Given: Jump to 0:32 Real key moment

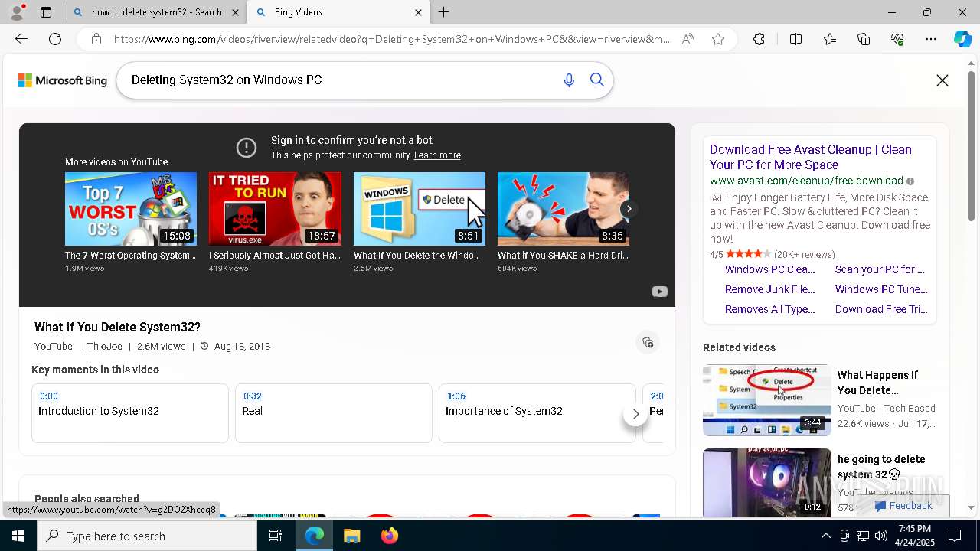Looking at the screenshot, I should tap(334, 413).
